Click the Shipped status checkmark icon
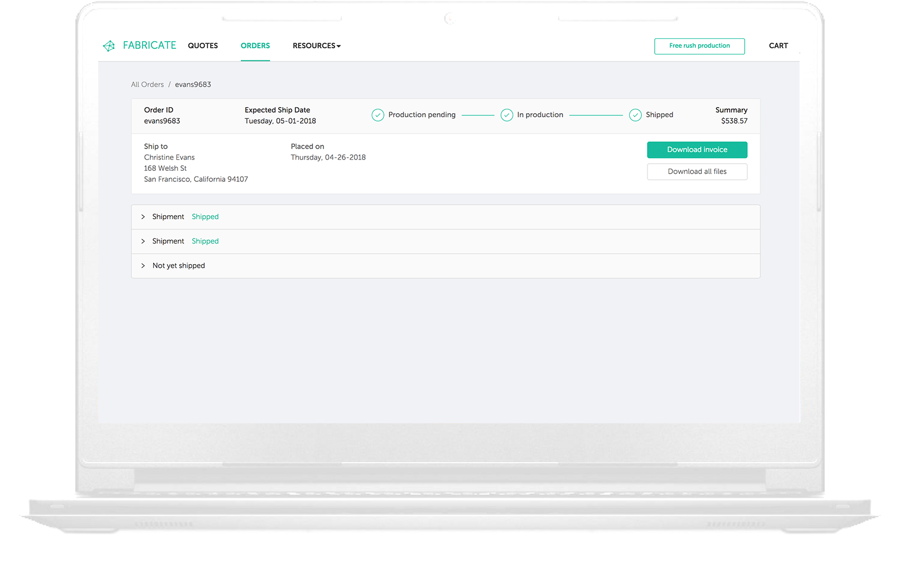The image size is (900, 588). pyautogui.click(x=635, y=115)
